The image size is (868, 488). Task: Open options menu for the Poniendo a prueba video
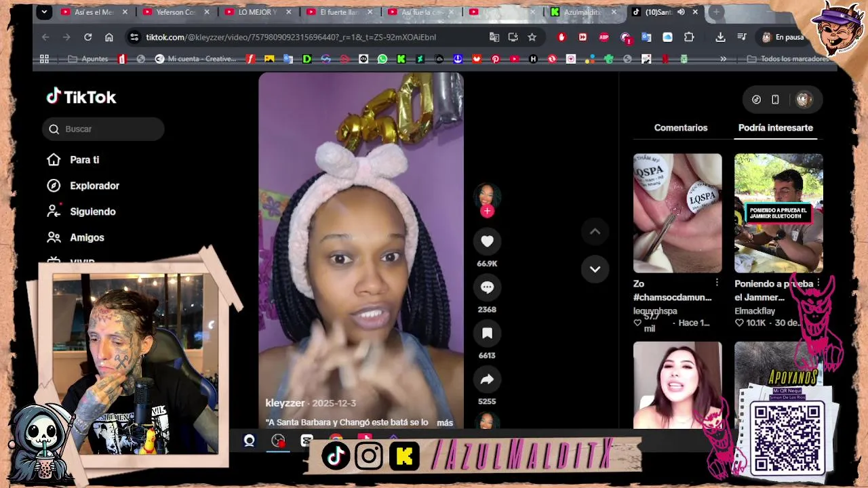pos(818,283)
